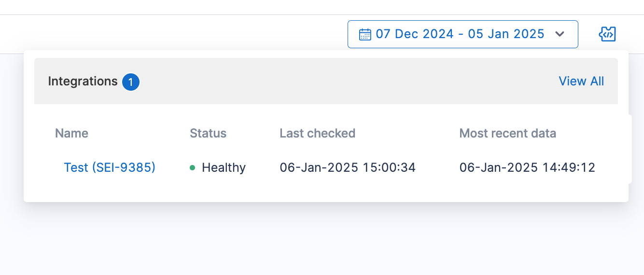The height and width of the screenshot is (275, 644).
Task: Click the Name column header
Action: (x=71, y=133)
